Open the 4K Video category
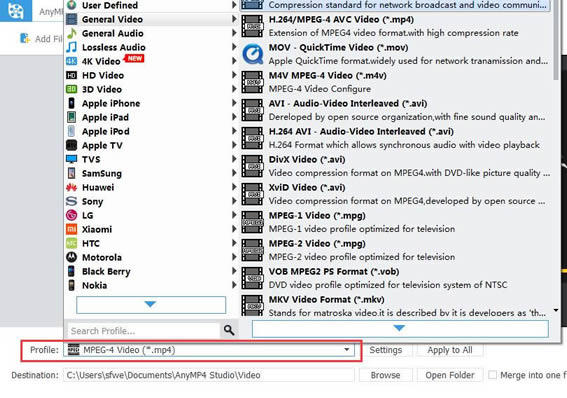Viewport: 567px width, 398px height. pos(151,61)
